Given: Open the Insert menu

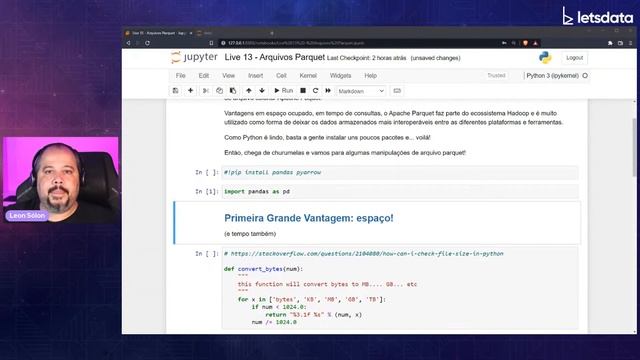Looking at the screenshot, I should [256, 76].
